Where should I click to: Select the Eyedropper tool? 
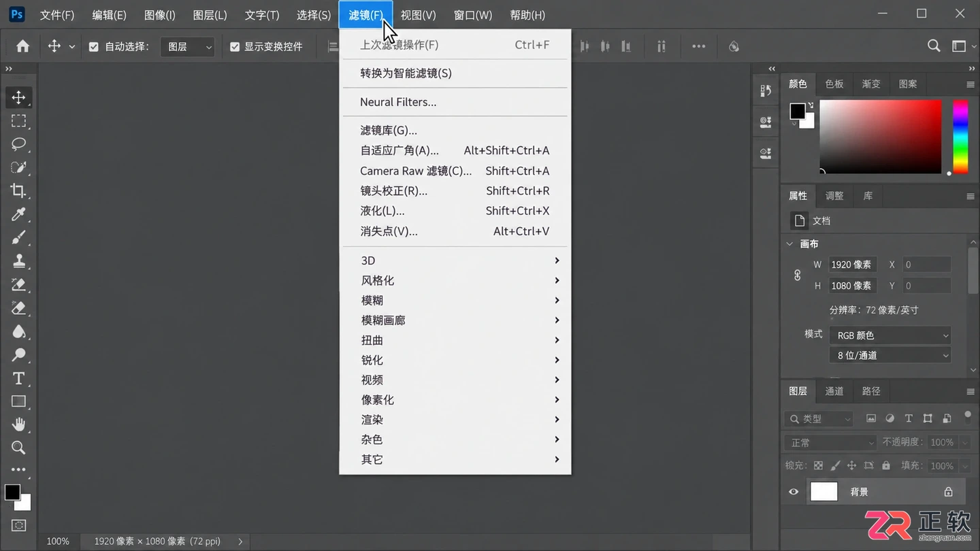point(18,214)
